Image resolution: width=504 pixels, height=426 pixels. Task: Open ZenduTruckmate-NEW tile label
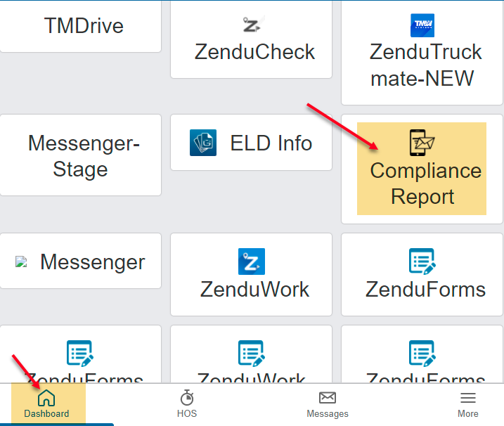click(425, 65)
